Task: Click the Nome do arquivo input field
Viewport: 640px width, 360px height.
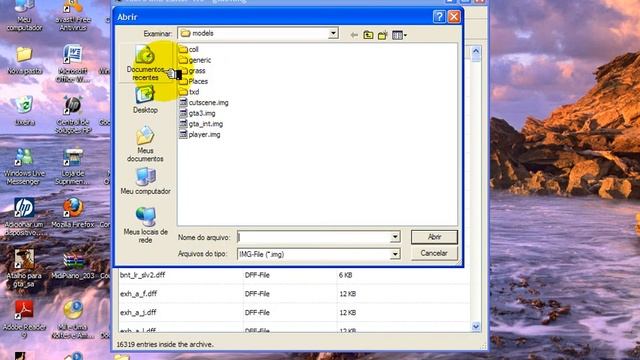Action: [x=313, y=237]
